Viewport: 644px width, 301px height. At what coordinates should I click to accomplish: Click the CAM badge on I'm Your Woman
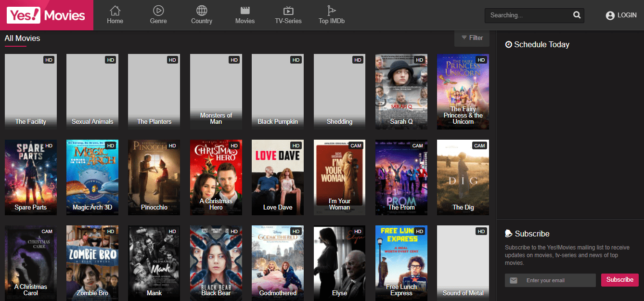356,145
